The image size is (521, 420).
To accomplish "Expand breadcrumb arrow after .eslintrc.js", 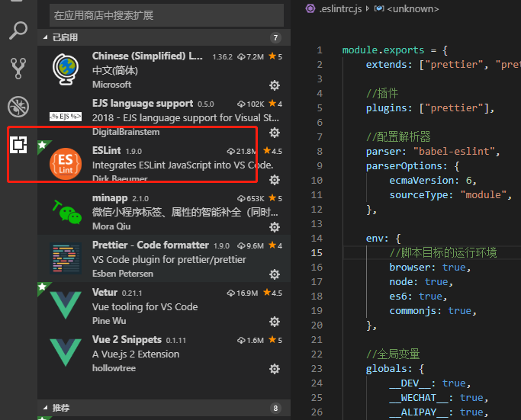I will (x=368, y=8).
